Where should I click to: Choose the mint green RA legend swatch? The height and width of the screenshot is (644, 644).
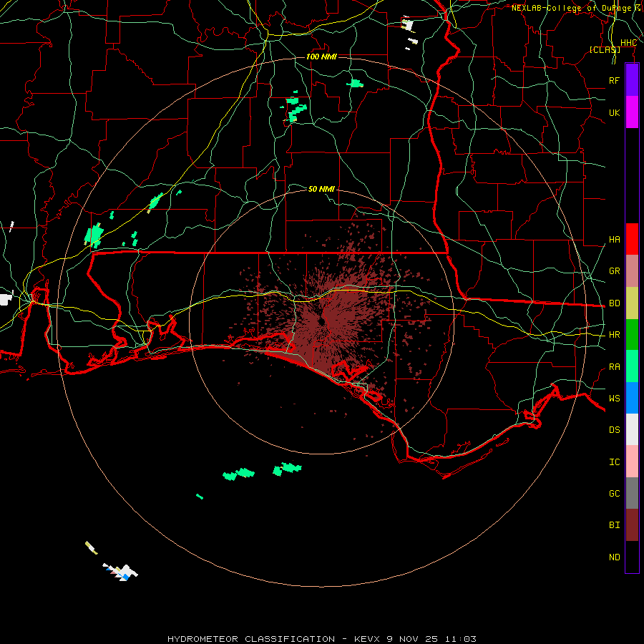click(632, 366)
